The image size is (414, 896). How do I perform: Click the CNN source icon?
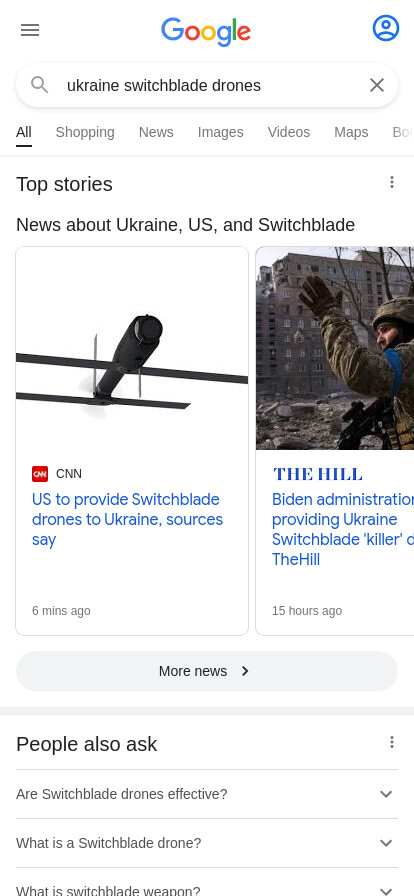coord(40,474)
